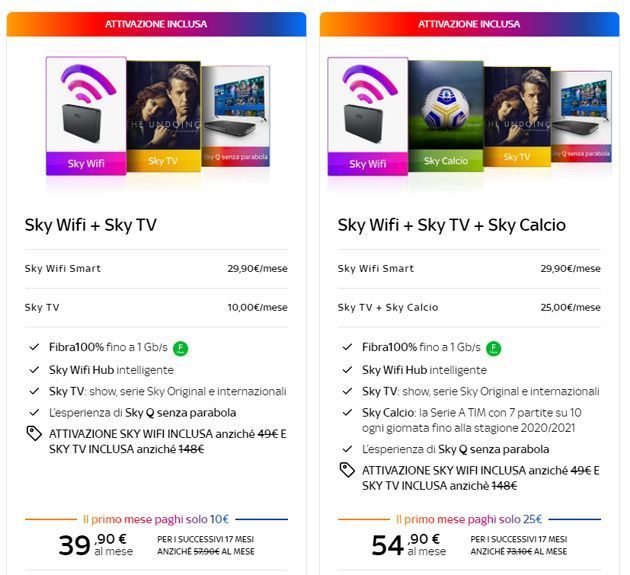Click right card's Attivazione Inclusa banner
630x575 pixels.
469,24
